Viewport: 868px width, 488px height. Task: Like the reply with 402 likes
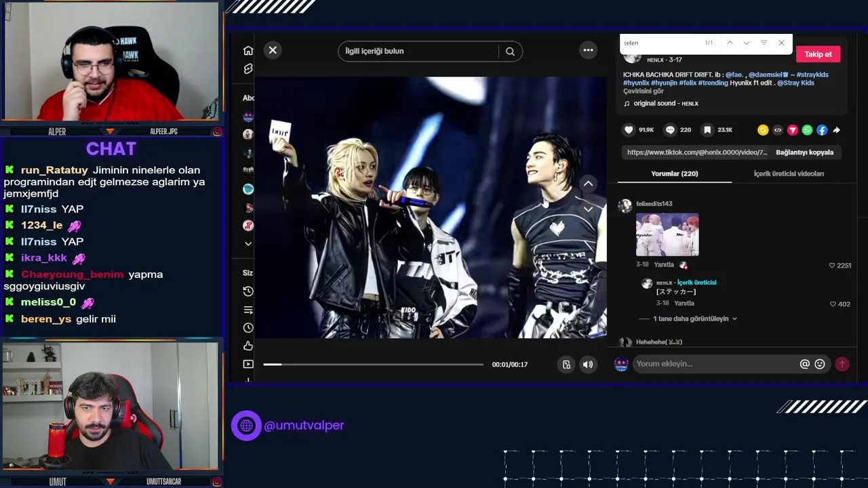click(x=833, y=304)
